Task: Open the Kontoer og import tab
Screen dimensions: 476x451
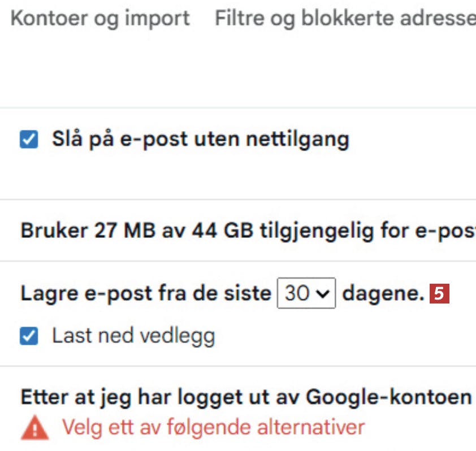Action: pos(100,19)
